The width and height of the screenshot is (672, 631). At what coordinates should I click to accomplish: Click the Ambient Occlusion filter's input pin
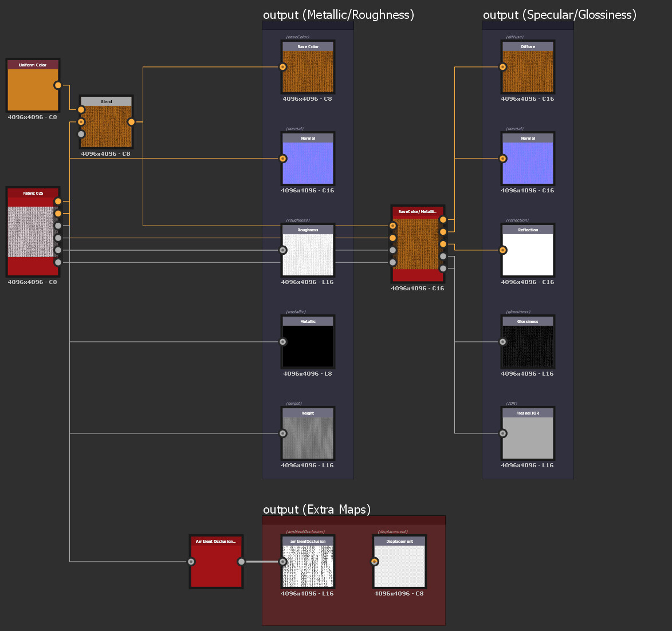click(191, 562)
